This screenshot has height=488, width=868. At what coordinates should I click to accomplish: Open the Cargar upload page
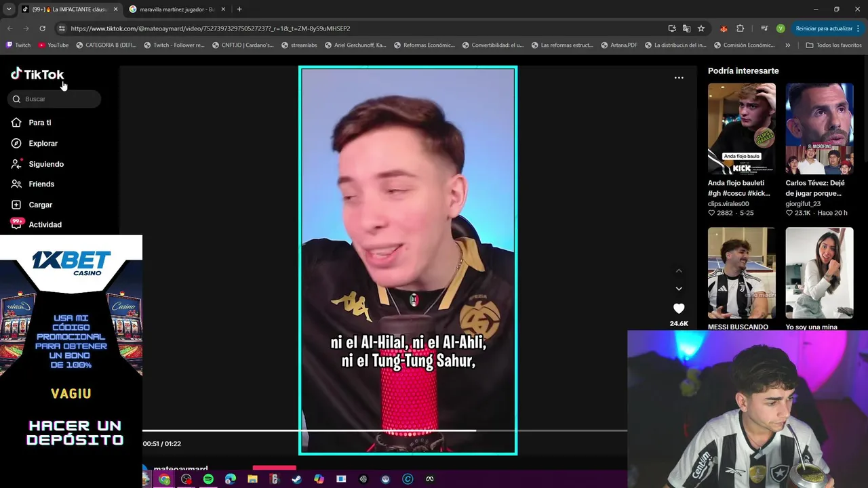[32, 205]
